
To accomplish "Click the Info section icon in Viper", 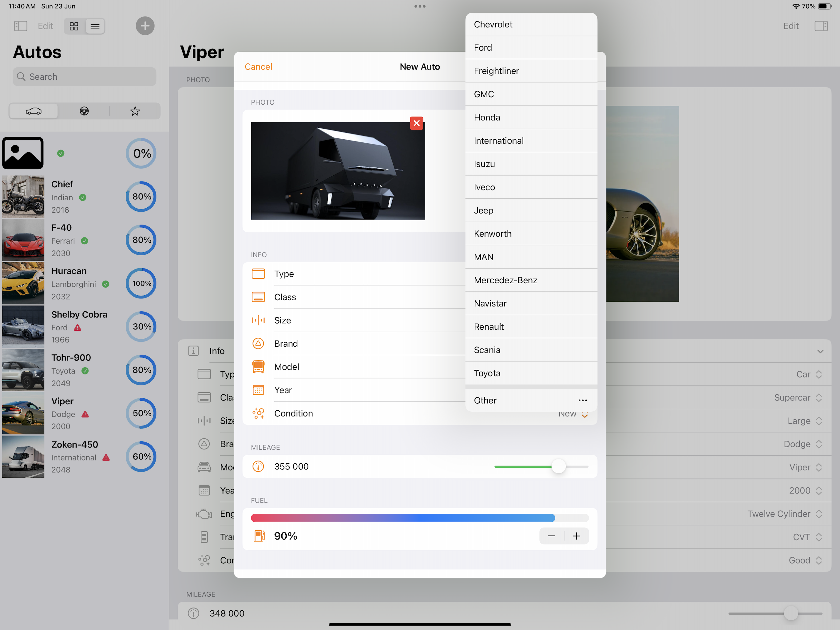I will [x=193, y=351].
